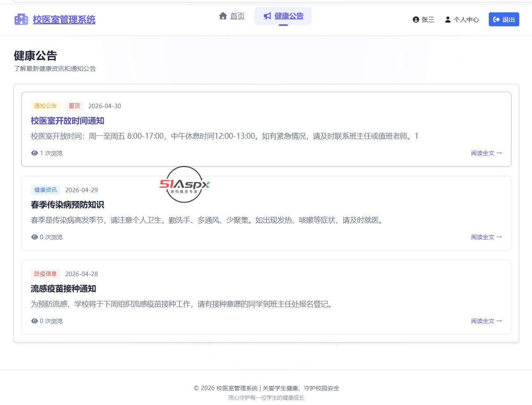
Task: Click the 置顶 badge
Action: (x=75, y=106)
